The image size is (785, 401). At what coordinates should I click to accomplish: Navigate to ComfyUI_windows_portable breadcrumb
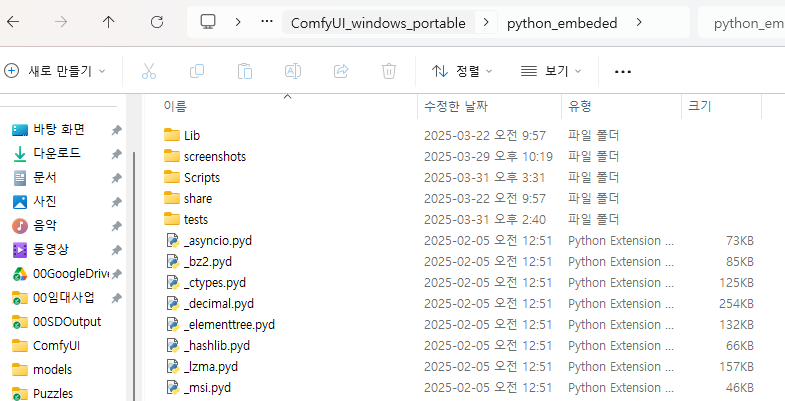click(378, 23)
